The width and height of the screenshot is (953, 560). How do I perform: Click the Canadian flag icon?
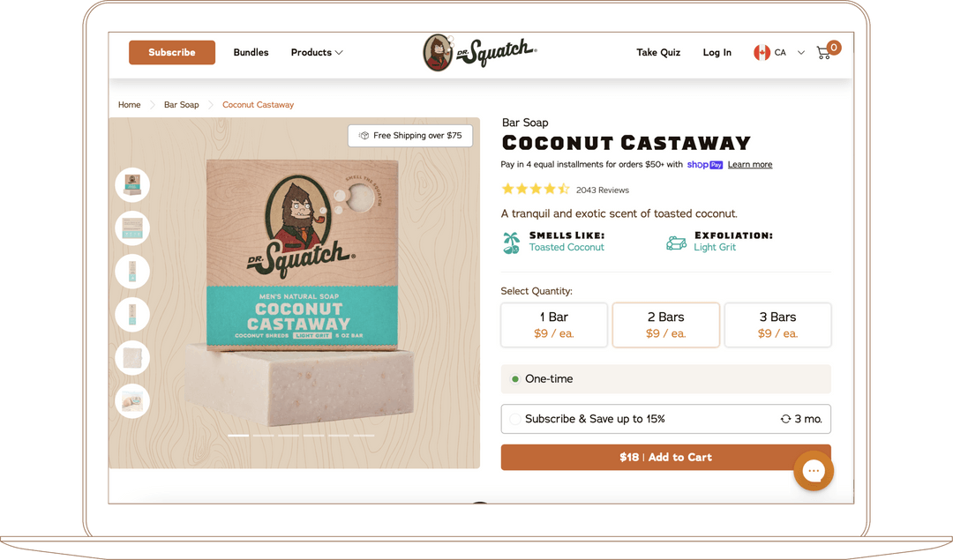coord(762,53)
